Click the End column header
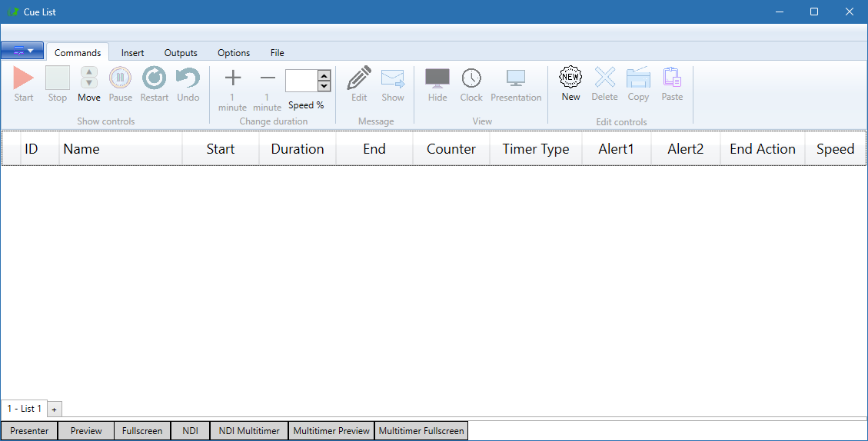868x441 pixels. pos(374,148)
